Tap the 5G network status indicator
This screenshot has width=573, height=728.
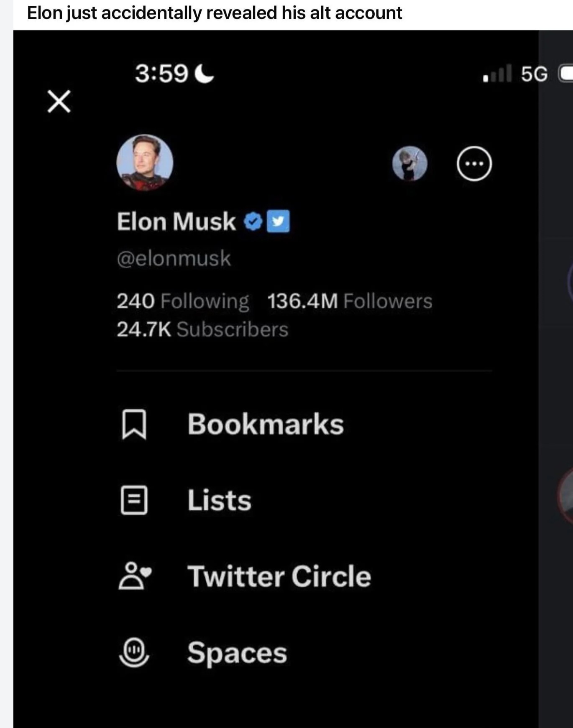click(x=534, y=74)
